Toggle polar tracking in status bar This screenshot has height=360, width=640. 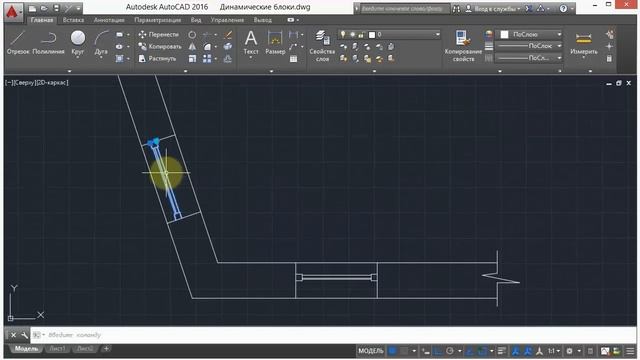pyautogui.click(x=450, y=351)
